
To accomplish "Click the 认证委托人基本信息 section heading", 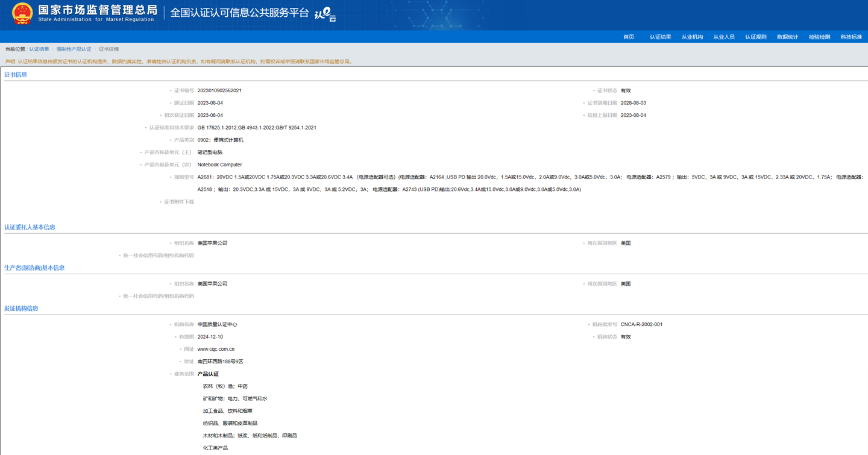I will pos(30,227).
